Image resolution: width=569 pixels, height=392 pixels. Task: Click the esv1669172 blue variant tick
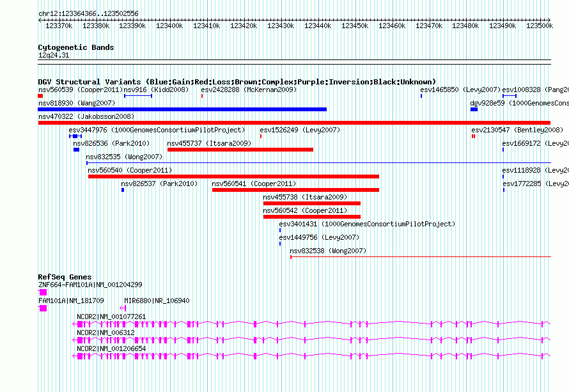503,150
